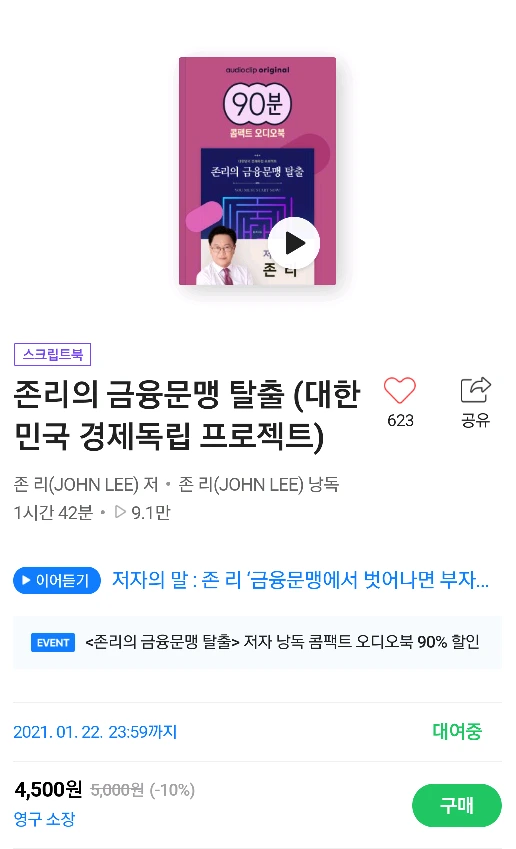This screenshot has width=516, height=849.
Task: Click the green 구매 button
Action: click(456, 805)
